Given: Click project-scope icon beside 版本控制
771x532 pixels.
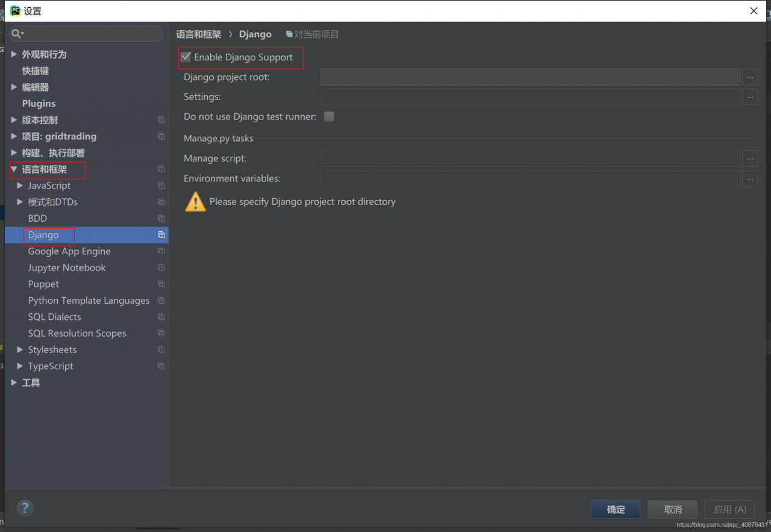Looking at the screenshot, I should 161,120.
